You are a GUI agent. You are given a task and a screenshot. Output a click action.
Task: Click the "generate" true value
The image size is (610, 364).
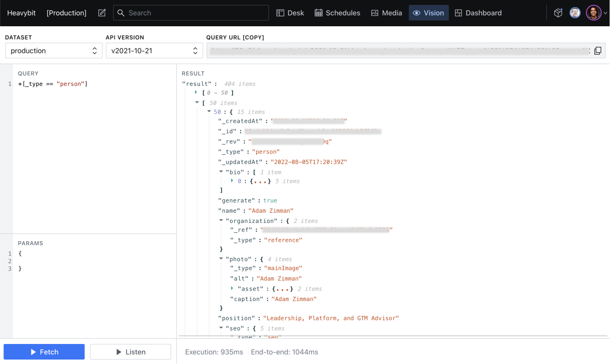(270, 200)
